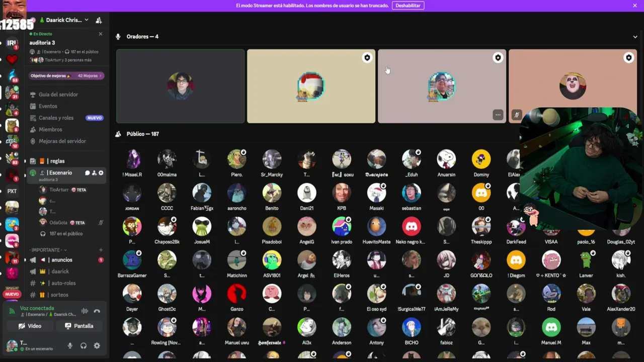Screen dimensions: 644x362
Task: Open the daarick channel
Action: [66, 271]
